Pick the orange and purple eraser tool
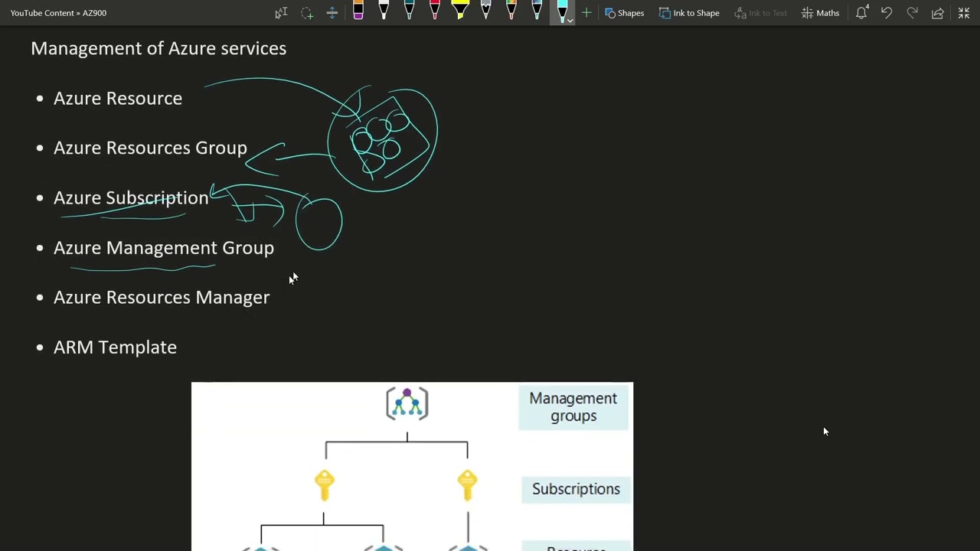The image size is (980, 551). (358, 11)
